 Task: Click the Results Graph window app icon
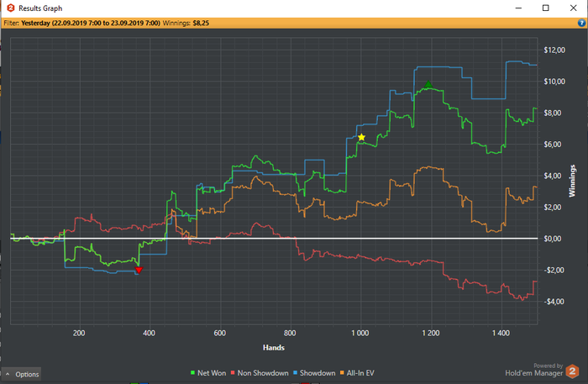(x=11, y=8)
